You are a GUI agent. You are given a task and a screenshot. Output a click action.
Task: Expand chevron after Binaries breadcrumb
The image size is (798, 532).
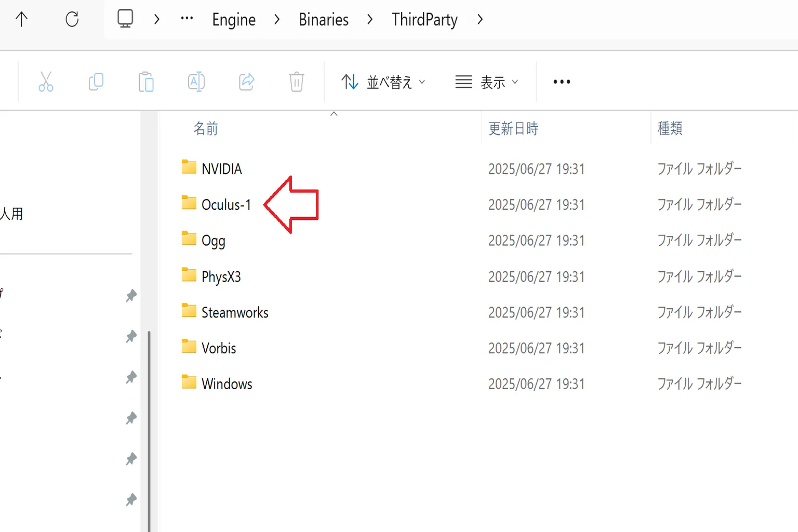(x=370, y=19)
